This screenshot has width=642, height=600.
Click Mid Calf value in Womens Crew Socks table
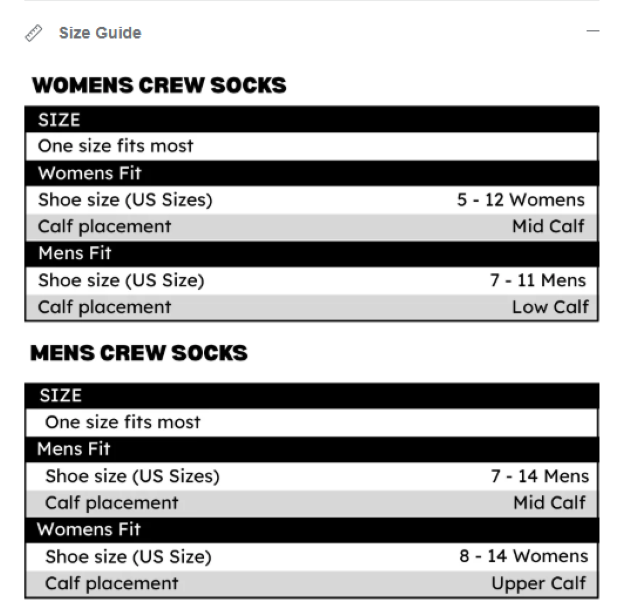[548, 227]
